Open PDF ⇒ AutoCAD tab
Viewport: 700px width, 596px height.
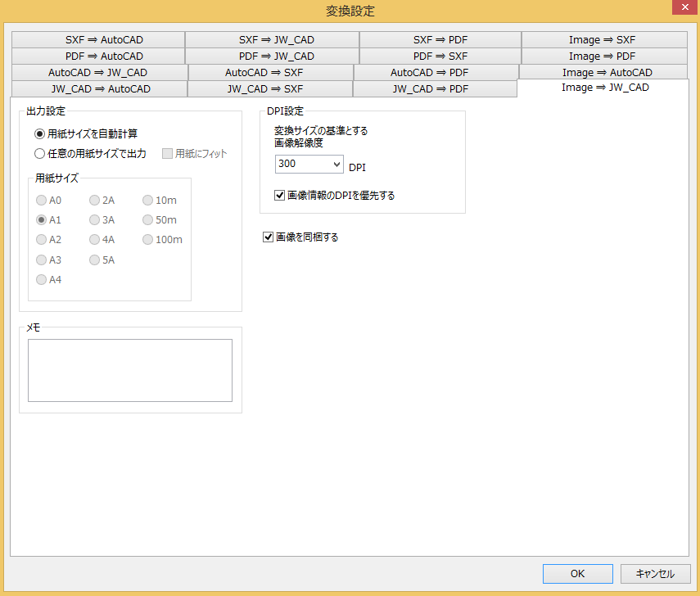pyautogui.click(x=98, y=56)
